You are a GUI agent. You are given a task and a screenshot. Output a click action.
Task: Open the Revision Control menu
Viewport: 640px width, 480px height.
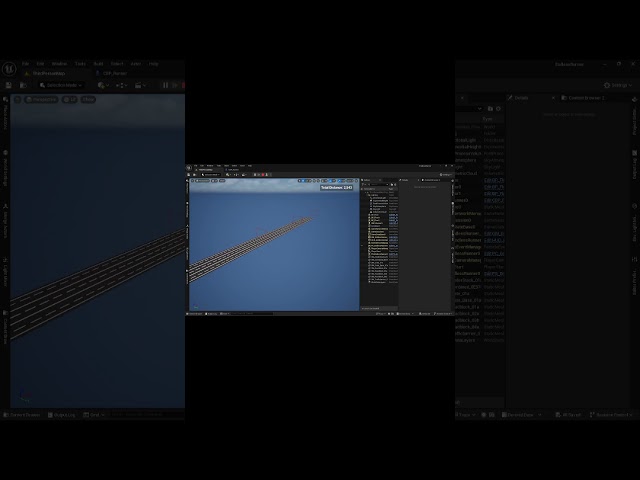(x=611, y=415)
